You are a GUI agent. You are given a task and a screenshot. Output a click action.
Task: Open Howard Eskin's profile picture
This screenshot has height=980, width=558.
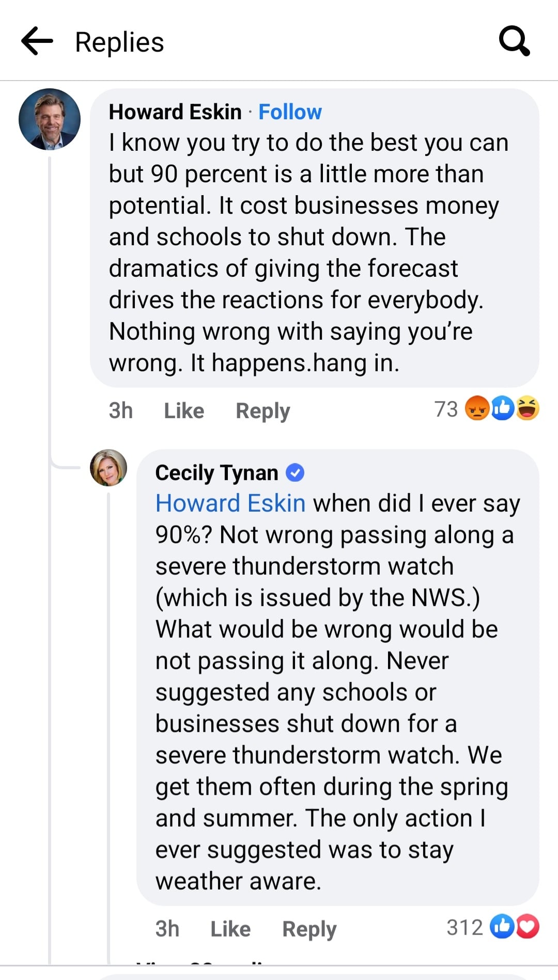pos(50,119)
